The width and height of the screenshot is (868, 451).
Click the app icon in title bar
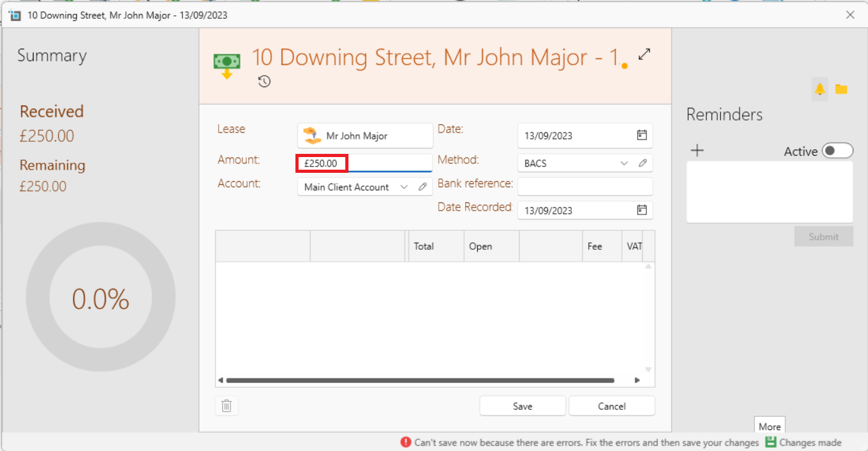point(15,15)
